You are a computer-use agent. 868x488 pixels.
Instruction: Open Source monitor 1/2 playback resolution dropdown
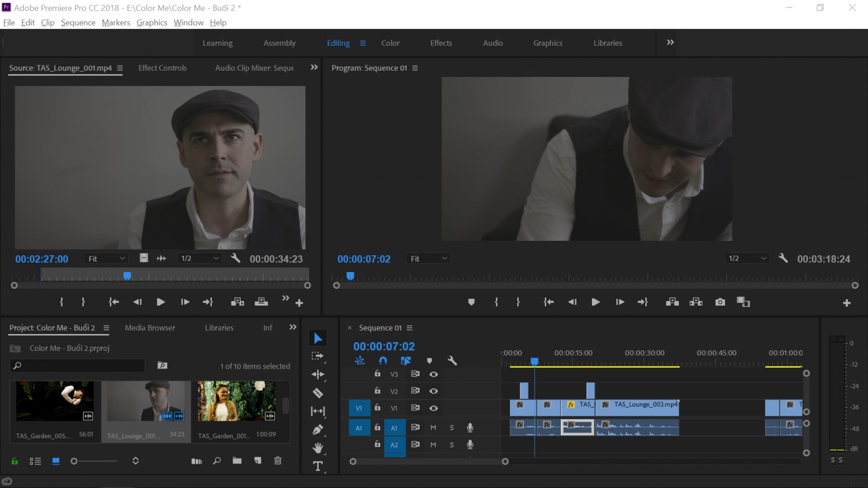tap(200, 258)
